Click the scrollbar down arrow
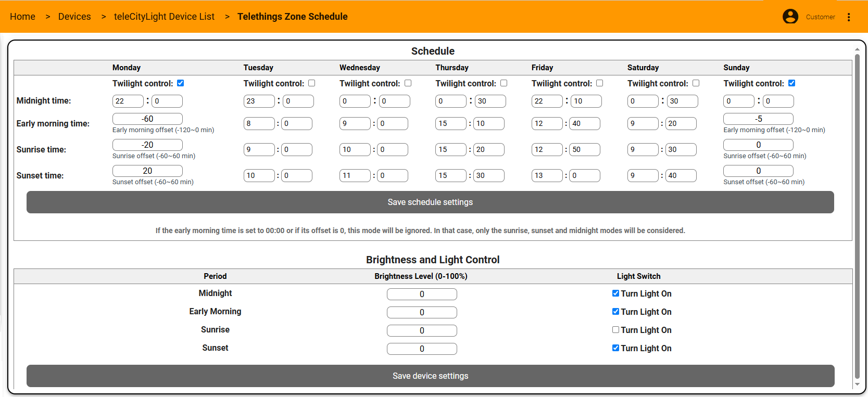868x397 pixels. (x=857, y=385)
